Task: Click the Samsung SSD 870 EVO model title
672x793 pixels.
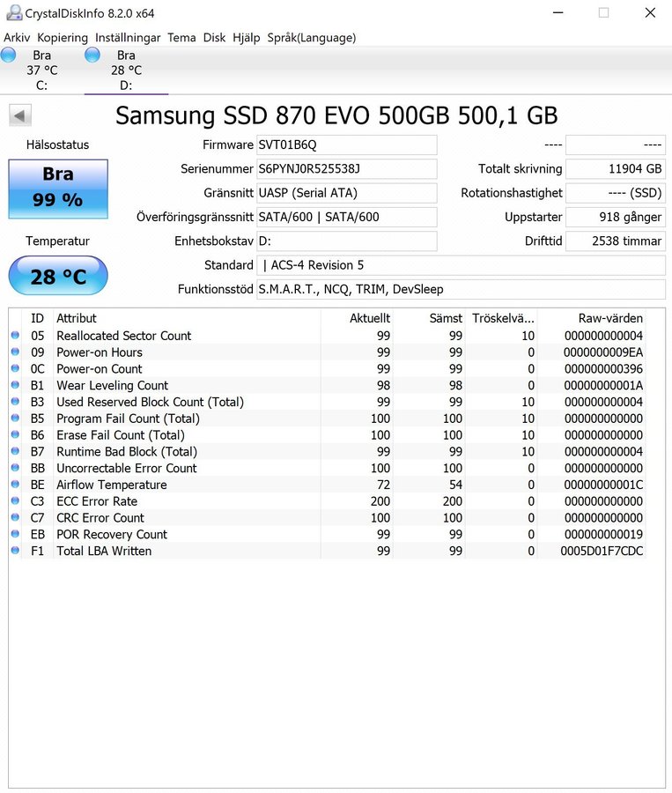Action: [336, 115]
